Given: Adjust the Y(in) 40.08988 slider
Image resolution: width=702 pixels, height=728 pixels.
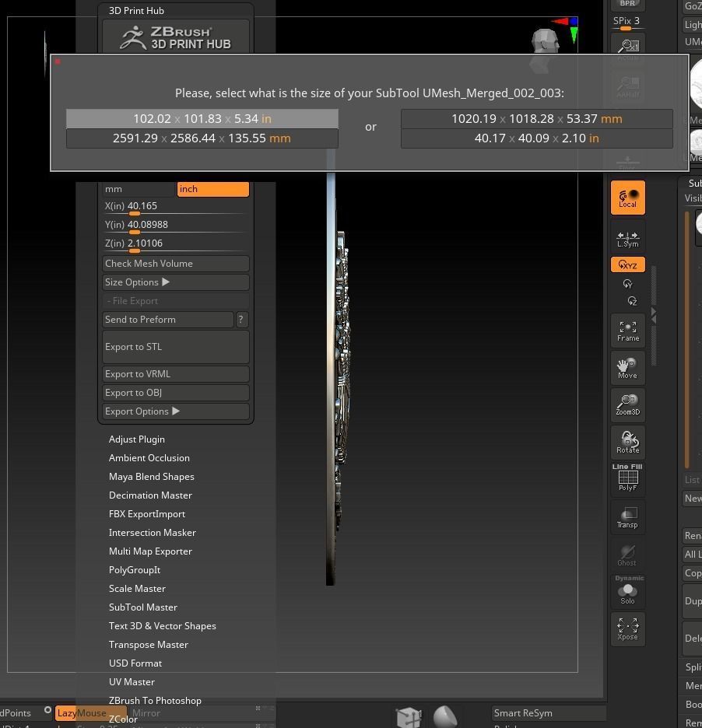Looking at the screenshot, I should [176, 226].
